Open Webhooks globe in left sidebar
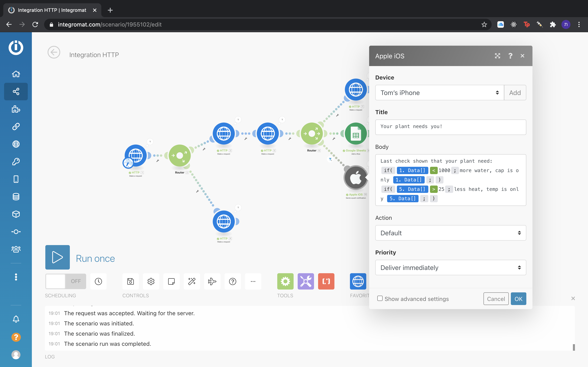Viewport: 588px width, 367px height. [16, 144]
